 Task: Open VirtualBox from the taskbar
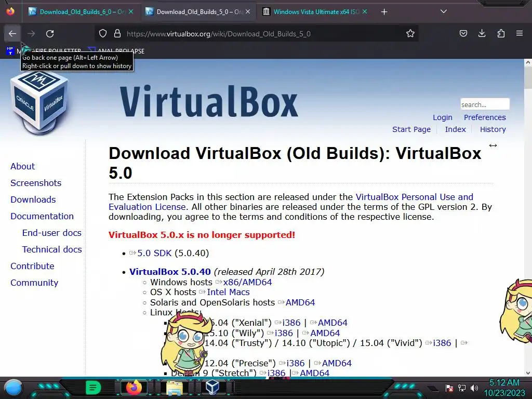(x=212, y=387)
